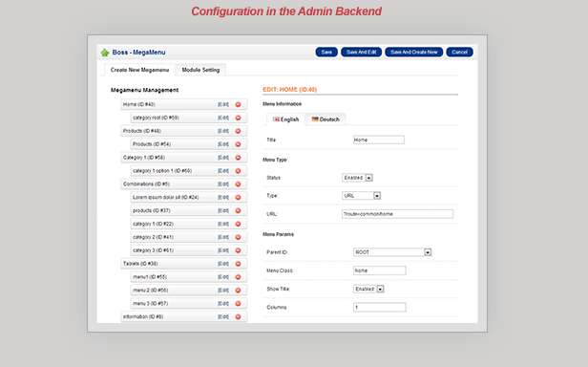
Task: Delete the category 3 (ID #61) item
Action: [238, 250]
